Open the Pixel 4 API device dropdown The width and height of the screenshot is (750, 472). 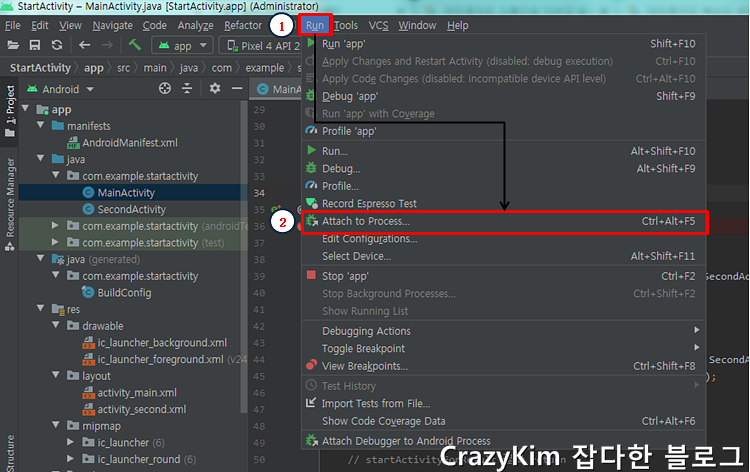click(262, 45)
